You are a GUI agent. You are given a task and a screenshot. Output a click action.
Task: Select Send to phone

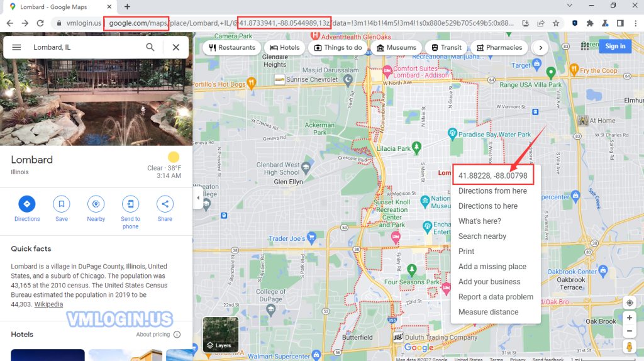click(130, 213)
